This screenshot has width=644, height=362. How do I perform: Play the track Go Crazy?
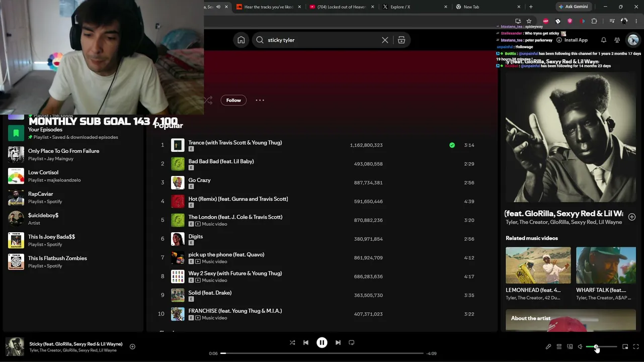click(322, 183)
